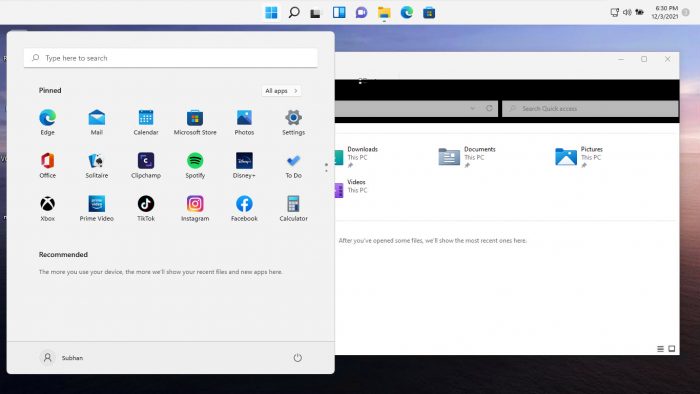Open the Calendar app
700x394 pixels.
[146, 122]
